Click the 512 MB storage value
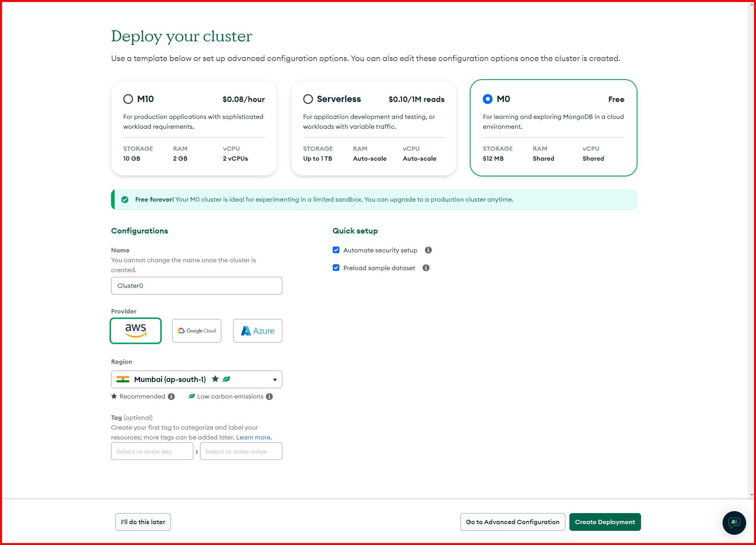 pos(493,158)
